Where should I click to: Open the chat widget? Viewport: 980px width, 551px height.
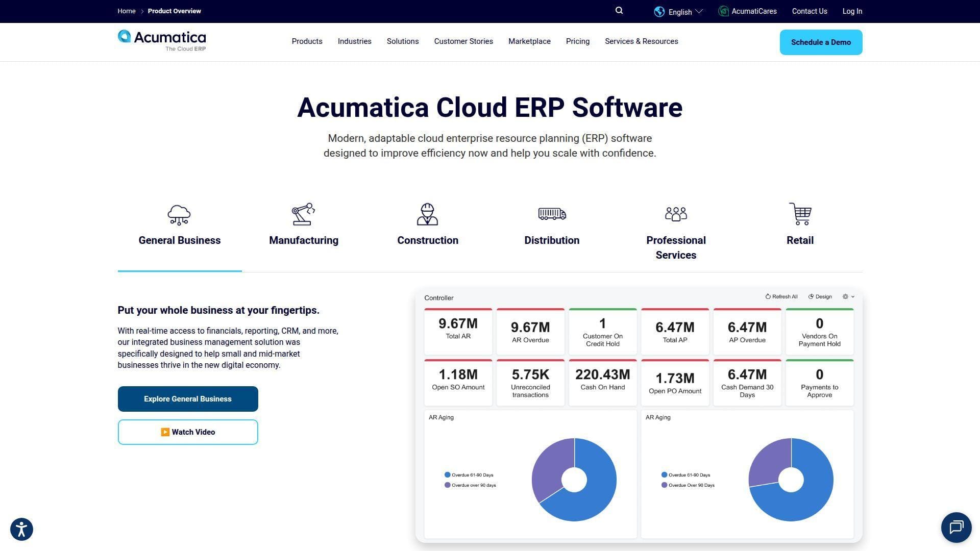click(x=956, y=528)
